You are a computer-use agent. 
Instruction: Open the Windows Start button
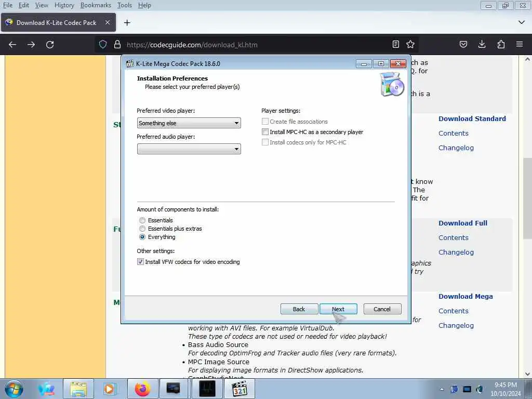[14, 389]
